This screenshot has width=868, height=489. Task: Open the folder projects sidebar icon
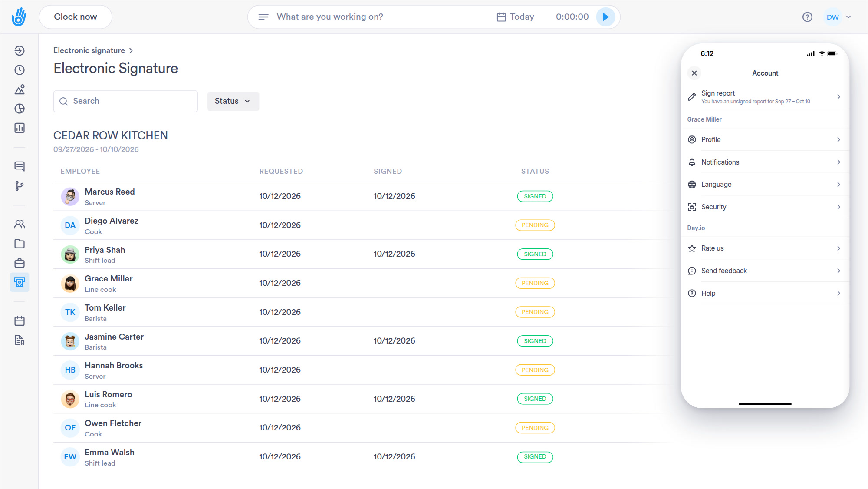click(x=20, y=244)
